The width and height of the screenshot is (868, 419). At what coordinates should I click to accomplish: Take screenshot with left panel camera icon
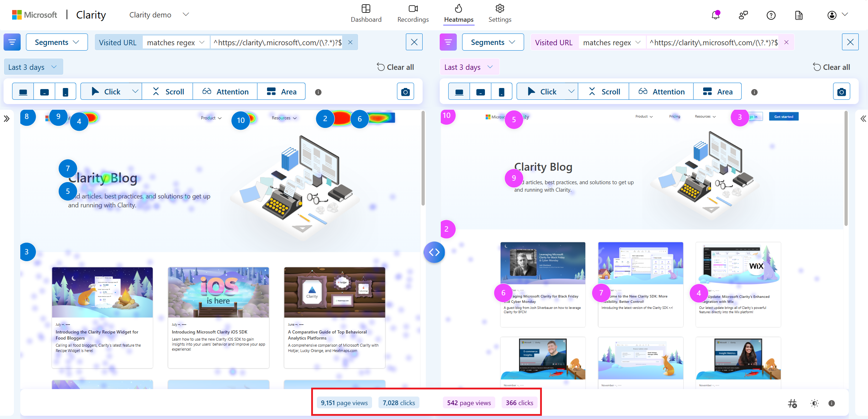[x=405, y=92]
